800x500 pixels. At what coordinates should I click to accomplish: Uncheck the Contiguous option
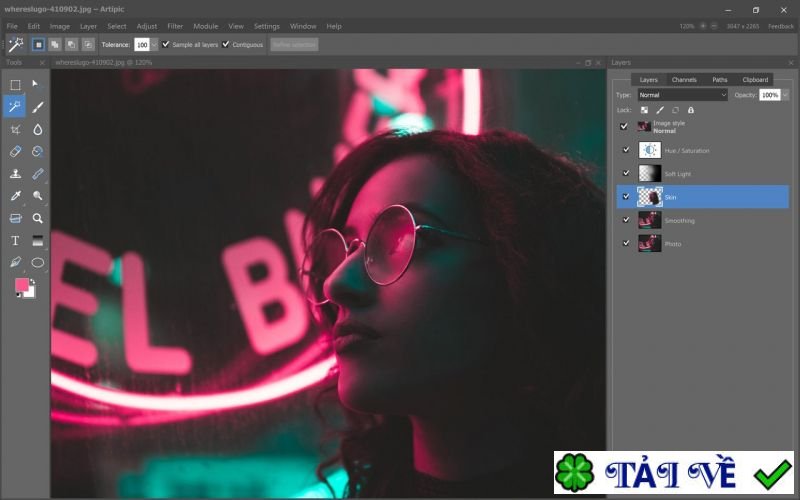point(226,44)
